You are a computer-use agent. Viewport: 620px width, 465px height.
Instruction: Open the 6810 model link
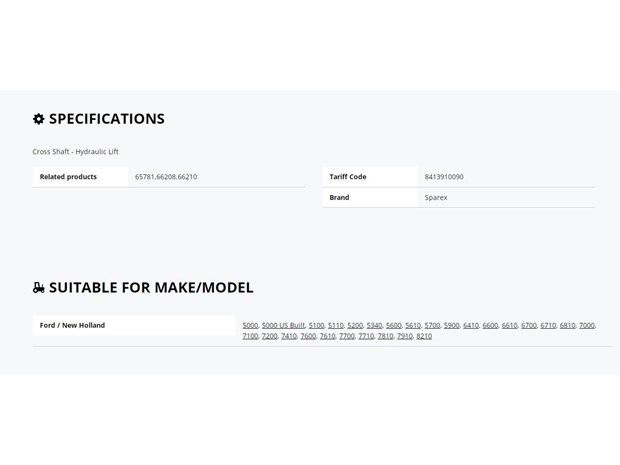pyautogui.click(x=567, y=325)
